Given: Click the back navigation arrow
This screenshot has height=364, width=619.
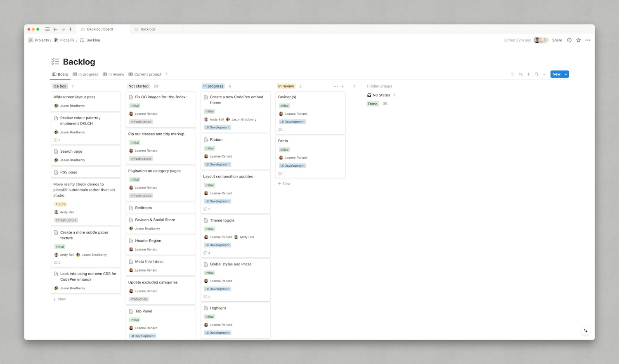Looking at the screenshot, I should point(55,29).
